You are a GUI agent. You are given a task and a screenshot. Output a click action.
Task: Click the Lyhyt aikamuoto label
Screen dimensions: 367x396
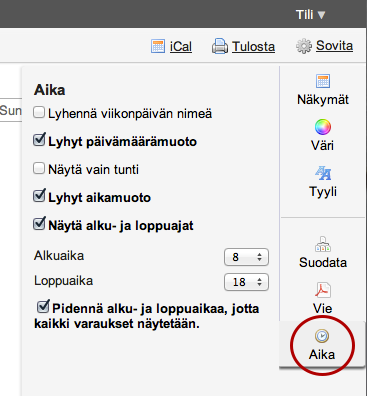point(99,198)
